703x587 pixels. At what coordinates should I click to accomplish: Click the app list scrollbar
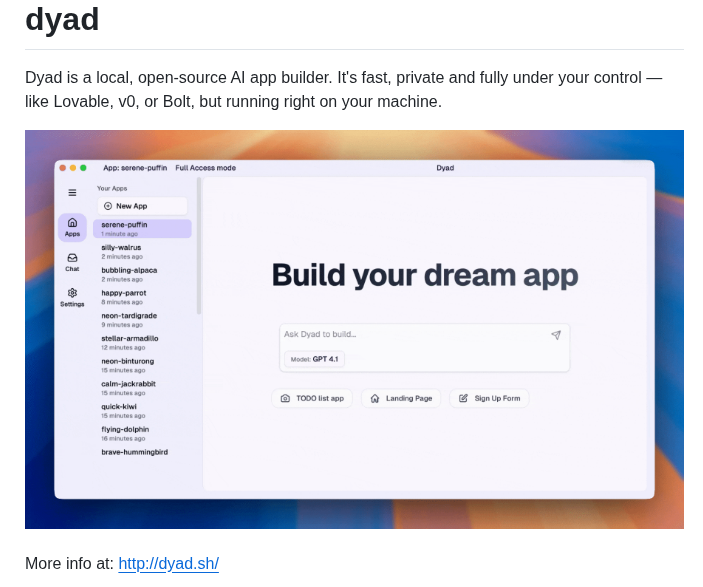point(199,247)
